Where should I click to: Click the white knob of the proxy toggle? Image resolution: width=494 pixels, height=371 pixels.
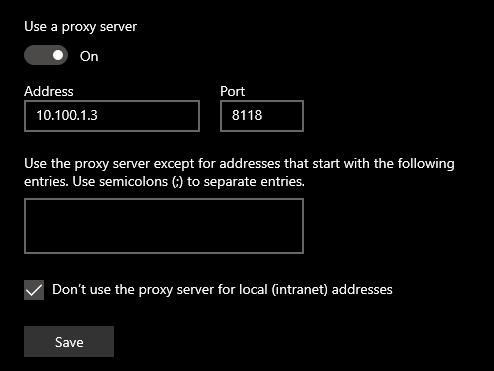58,55
